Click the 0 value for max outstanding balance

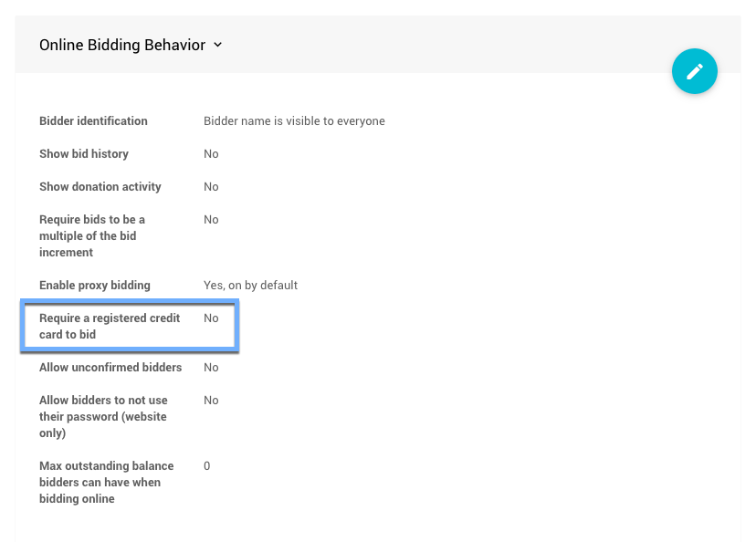point(207,466)
